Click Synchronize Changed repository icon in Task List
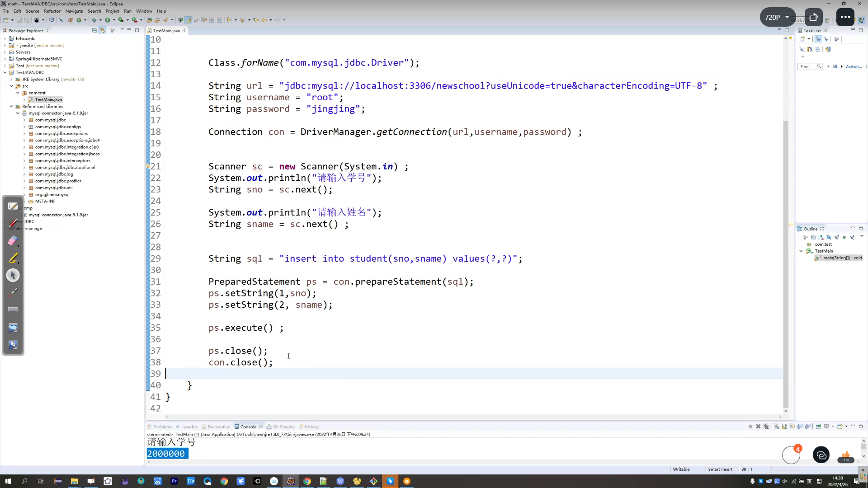The width and height of the screenshot is (868, 488). (828, 49)
